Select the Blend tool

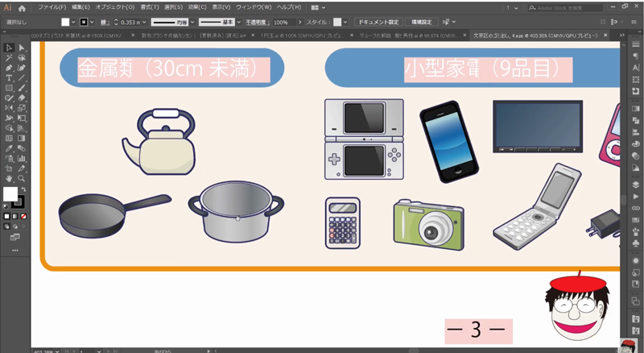22,148
